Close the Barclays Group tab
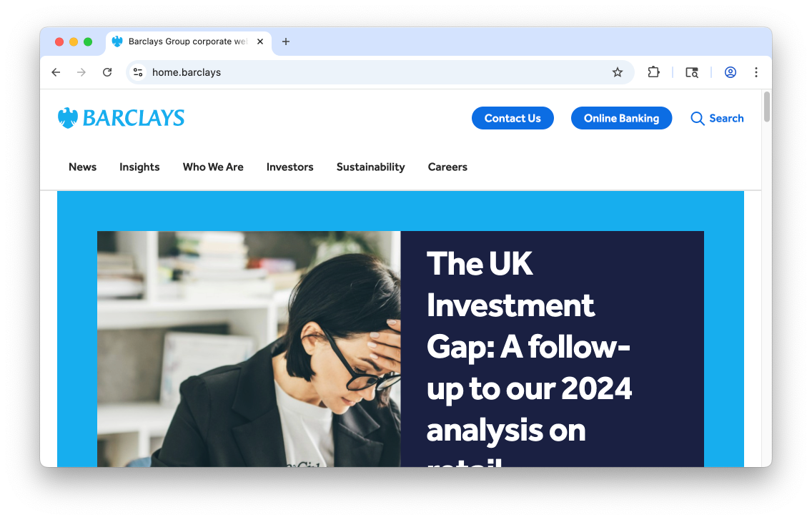This screenshot has width=812, height=520. point(260,41)
